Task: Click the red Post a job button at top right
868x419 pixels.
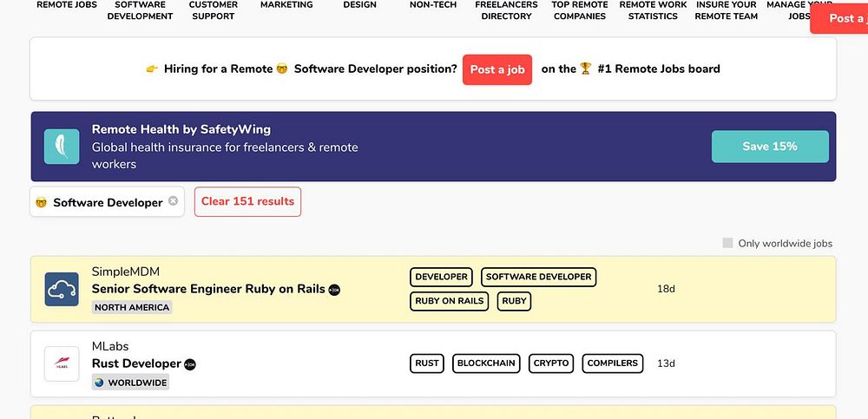Action: pos(839,18)
